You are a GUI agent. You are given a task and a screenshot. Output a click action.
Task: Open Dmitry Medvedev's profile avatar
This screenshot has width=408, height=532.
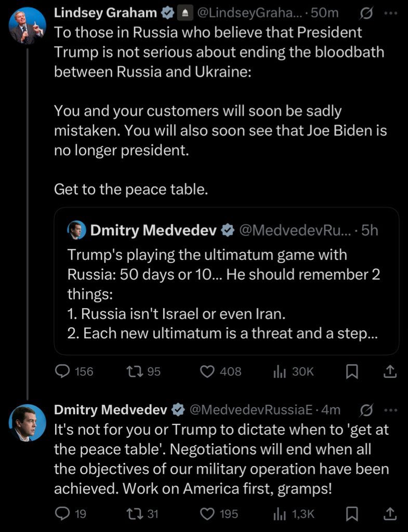click(x=27, y=423)
